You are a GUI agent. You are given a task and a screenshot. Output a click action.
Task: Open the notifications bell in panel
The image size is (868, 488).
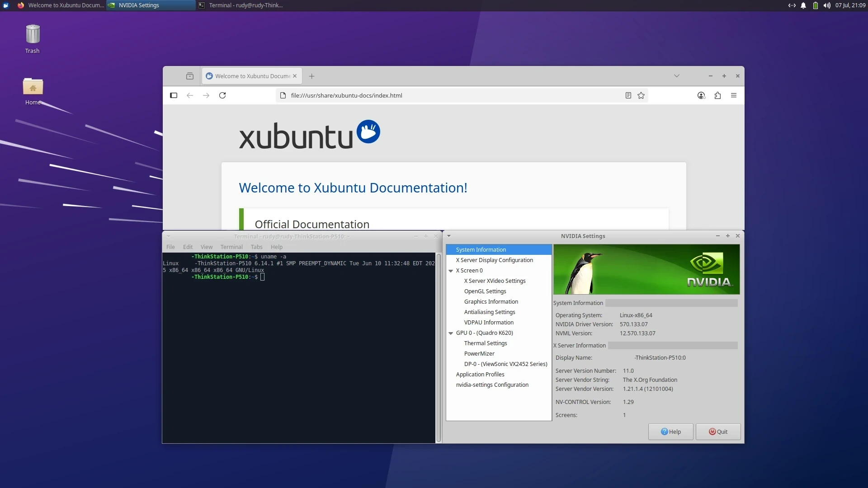803,5
